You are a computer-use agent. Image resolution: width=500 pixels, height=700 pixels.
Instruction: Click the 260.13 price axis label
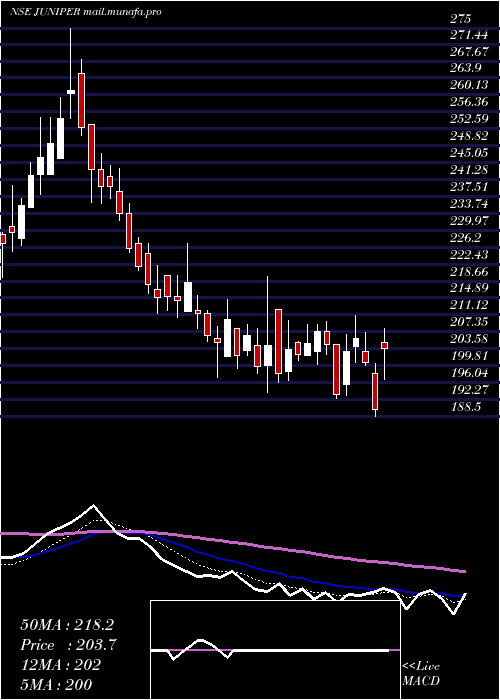[468, 86]
